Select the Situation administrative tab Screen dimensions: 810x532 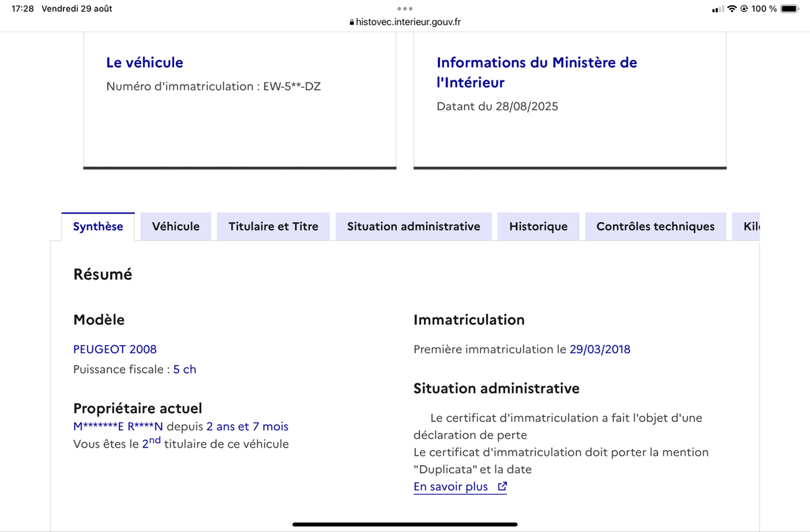click(414, 226)
